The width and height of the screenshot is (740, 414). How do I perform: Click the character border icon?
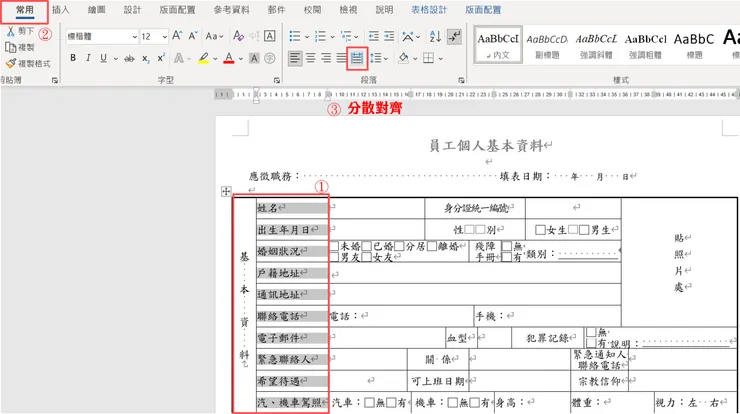269,36
